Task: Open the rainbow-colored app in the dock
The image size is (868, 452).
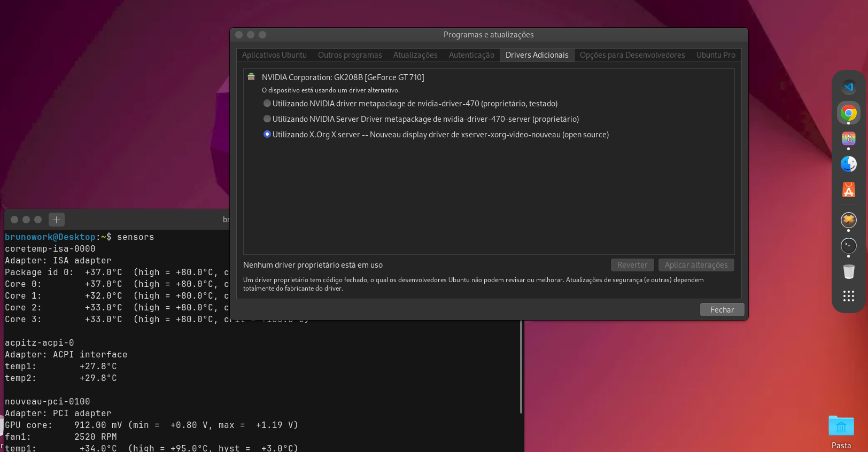Action: [x=849, y=138]
